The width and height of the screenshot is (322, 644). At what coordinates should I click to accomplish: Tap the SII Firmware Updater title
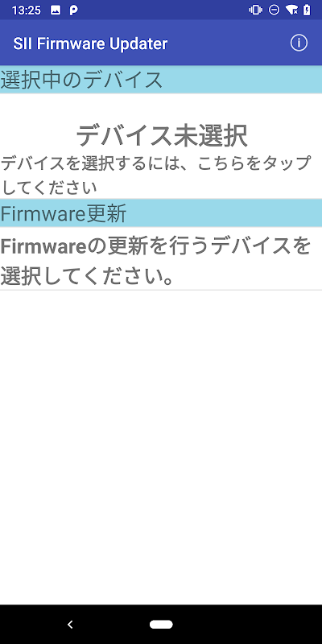(90, 43)
